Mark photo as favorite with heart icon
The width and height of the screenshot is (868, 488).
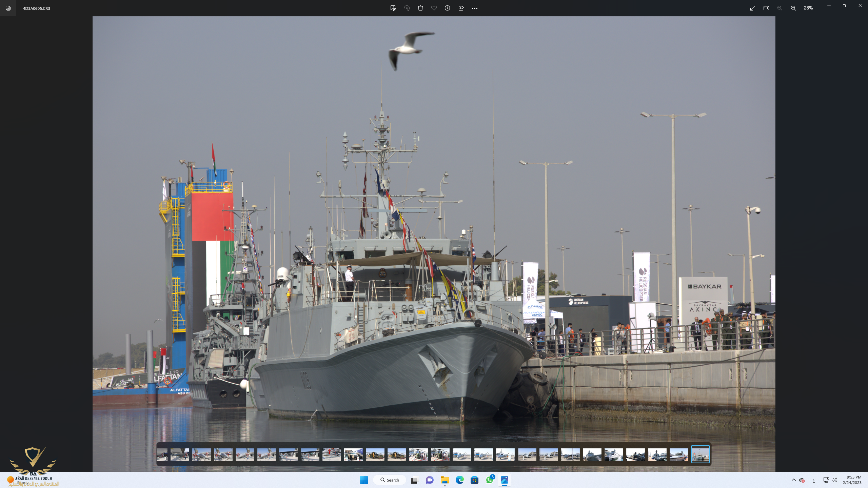click(x=434, y=8)
